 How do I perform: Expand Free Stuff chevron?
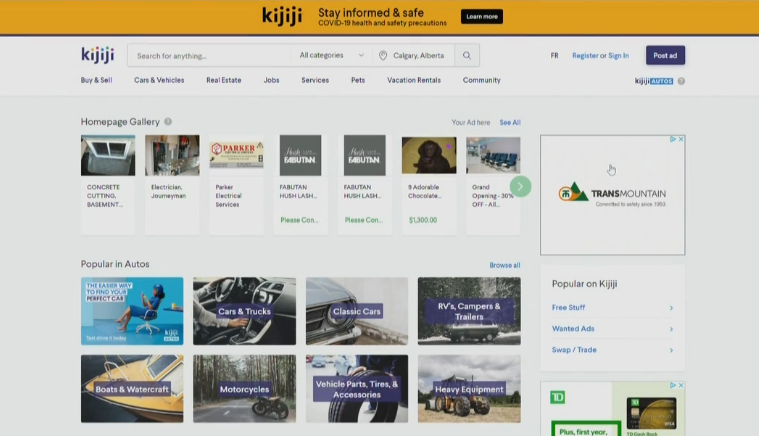(671, 308)
